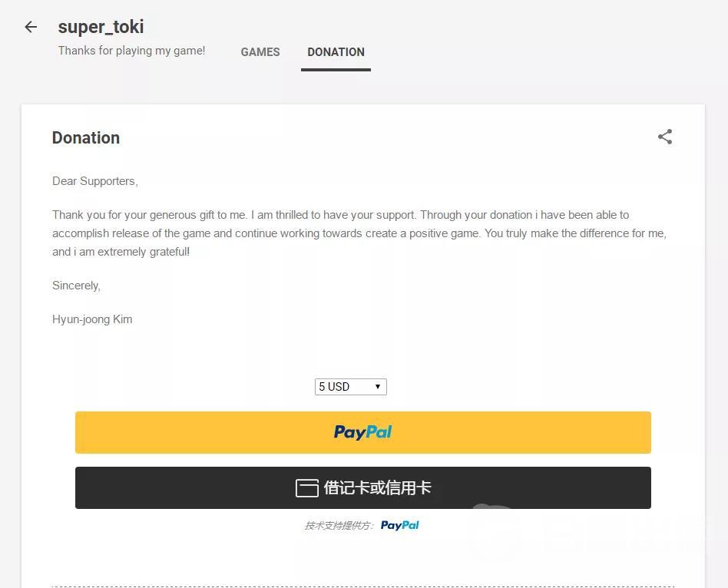The width and height of the screenshot is (728, 588).
Task: Click the 'Dear Supporters,' greeting line
Action: click(95, 181)
